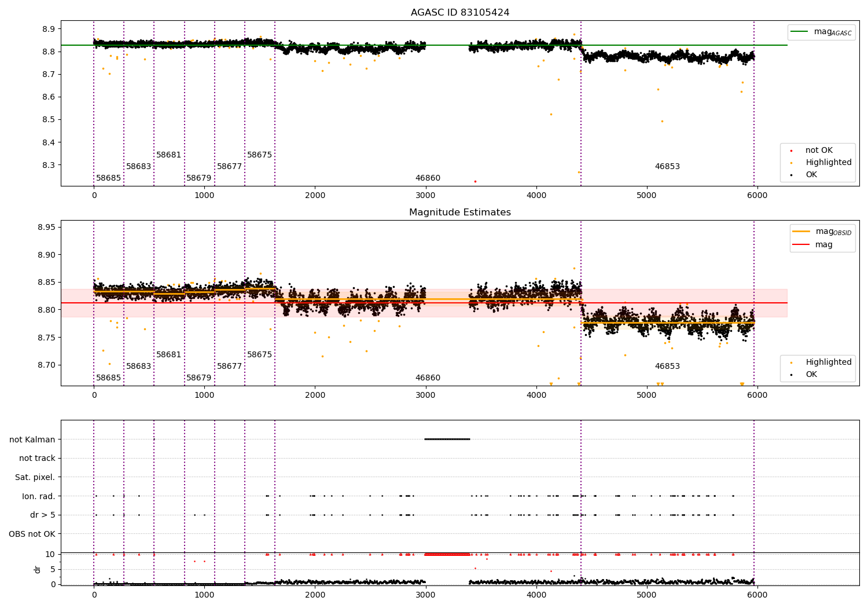The width and height of the screenshot is (868, 608).
Task: Click obsid label 58685 in Magnitude Estimates plot
Action: pyautogui.click(x=109, y=378)
